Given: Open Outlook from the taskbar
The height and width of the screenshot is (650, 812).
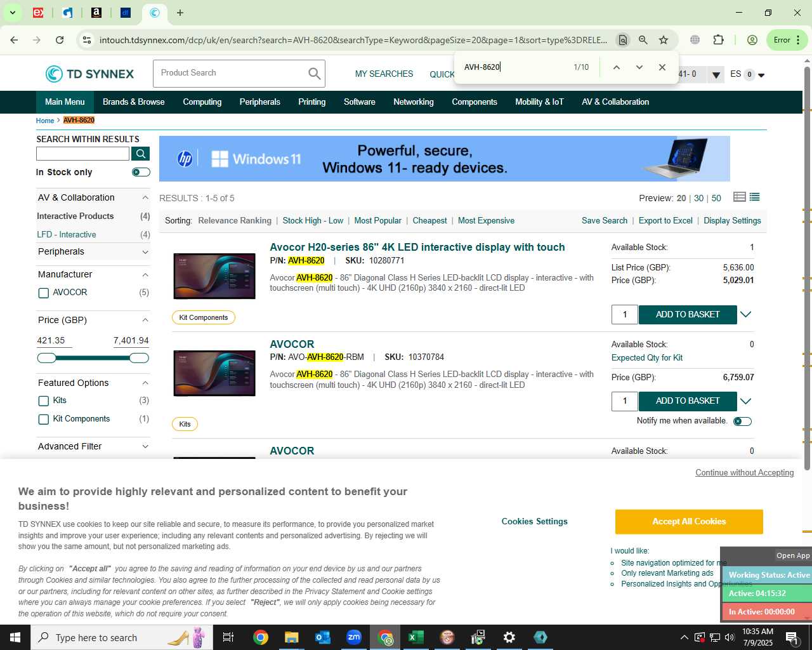Looking at the screenshot, I should tap(323, 637).
